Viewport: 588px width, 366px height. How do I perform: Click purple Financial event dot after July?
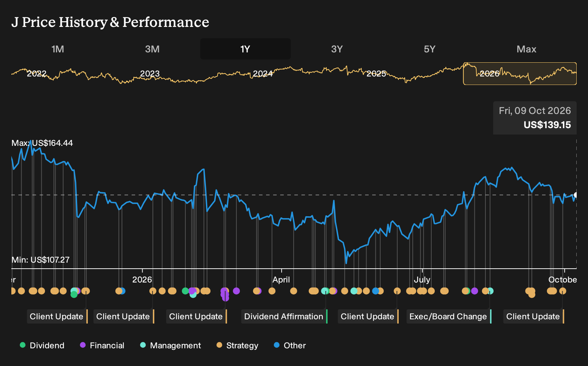[474, 291]
